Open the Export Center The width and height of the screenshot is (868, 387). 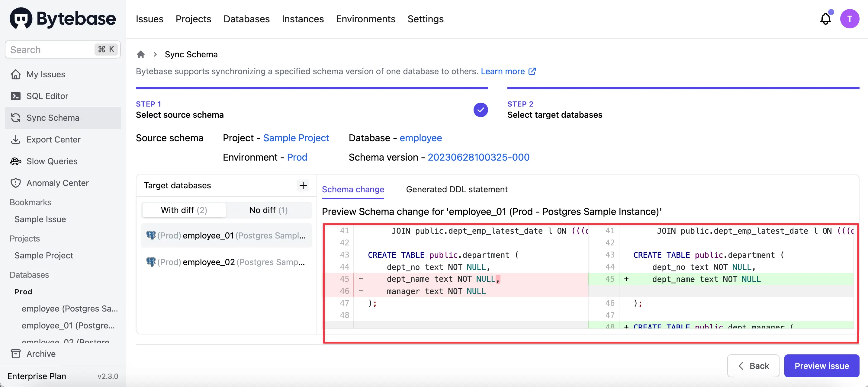click(53, 139)
